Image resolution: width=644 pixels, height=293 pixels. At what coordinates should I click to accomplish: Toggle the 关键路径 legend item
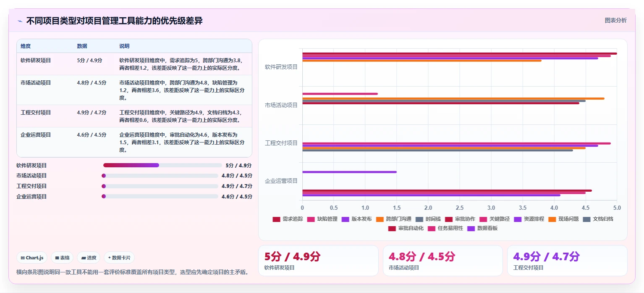pyautogui.click(x=494, y=219)
